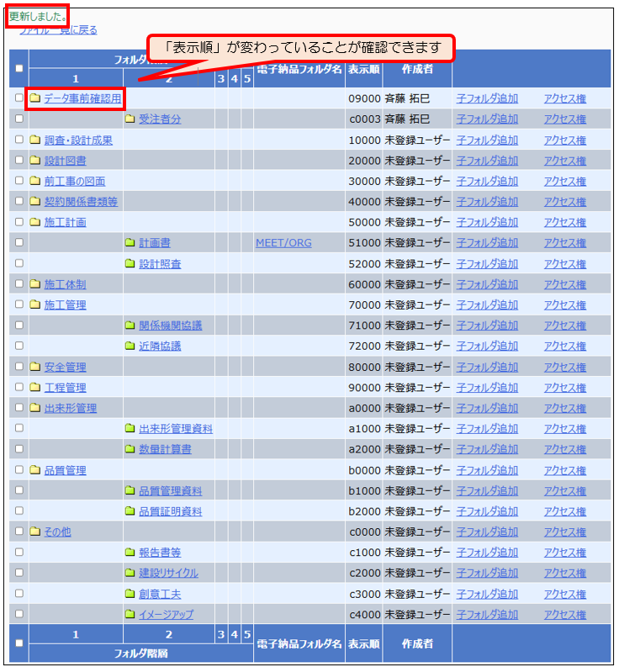Click folder icon beside データ事前確認用
624x672 pixels.
[x=35, y=99]
